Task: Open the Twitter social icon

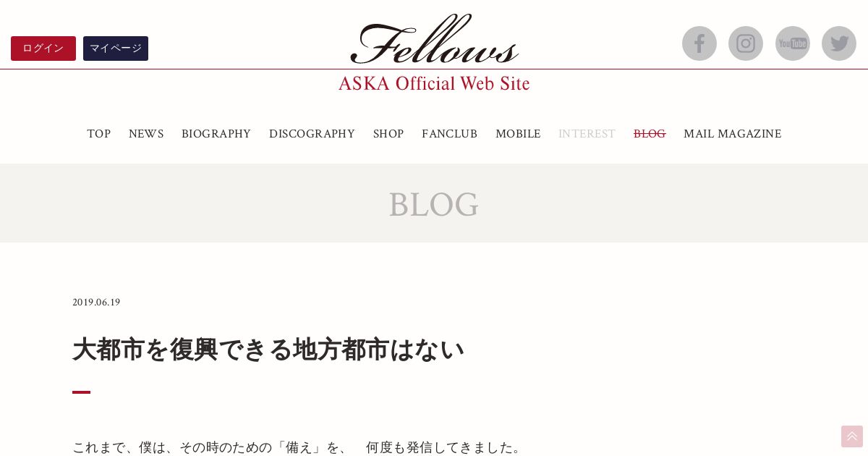Action: tap(839, 43)
